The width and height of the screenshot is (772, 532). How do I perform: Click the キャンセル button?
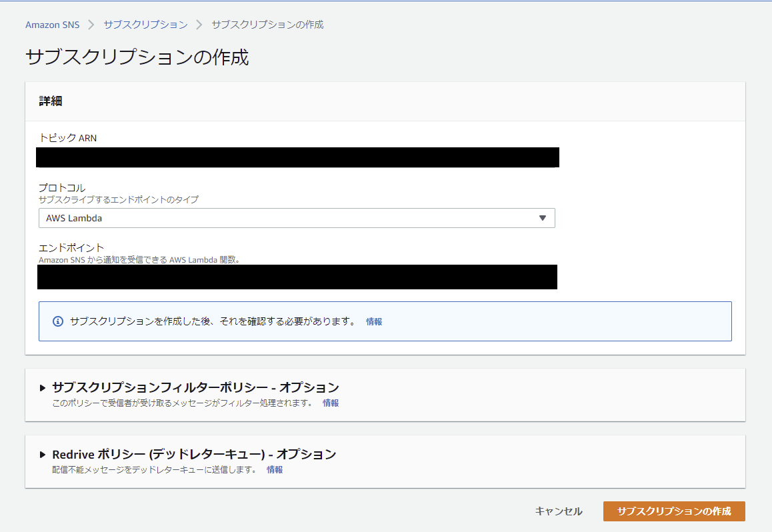558,511
